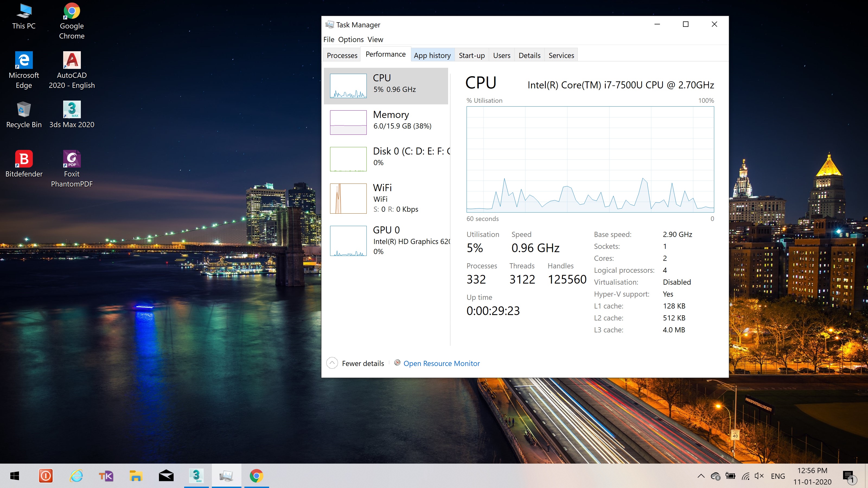This screenshot has width=868, height=488.
Task: Collapse view with Fewer details chevron
Action: tap(332, 363)
